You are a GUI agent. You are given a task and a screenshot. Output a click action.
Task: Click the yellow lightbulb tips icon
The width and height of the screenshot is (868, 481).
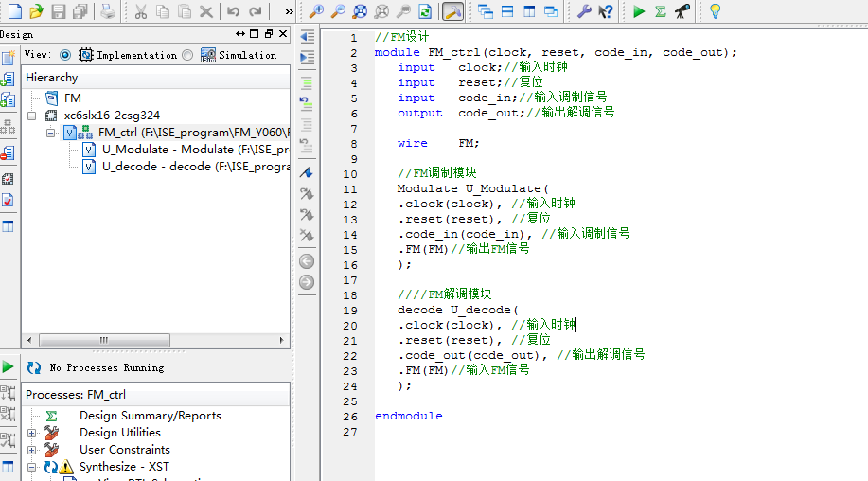(716, 11)
